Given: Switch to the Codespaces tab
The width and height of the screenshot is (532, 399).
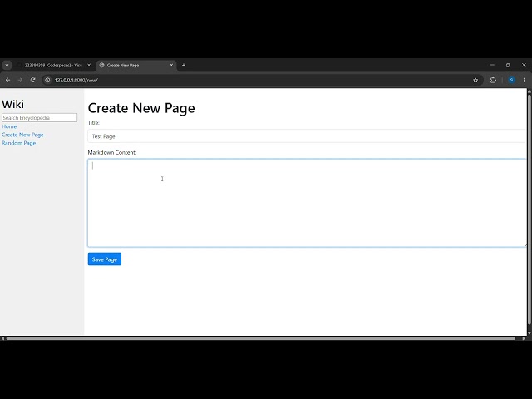Looking at the screenshot, I should [x=53, y=65].
